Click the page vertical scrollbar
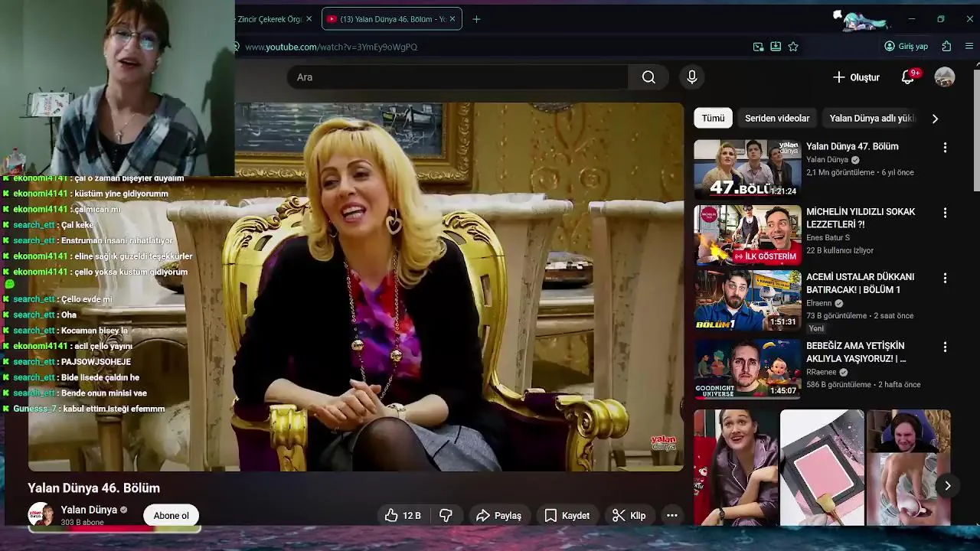980x551 pixels. tap(975, 130)
